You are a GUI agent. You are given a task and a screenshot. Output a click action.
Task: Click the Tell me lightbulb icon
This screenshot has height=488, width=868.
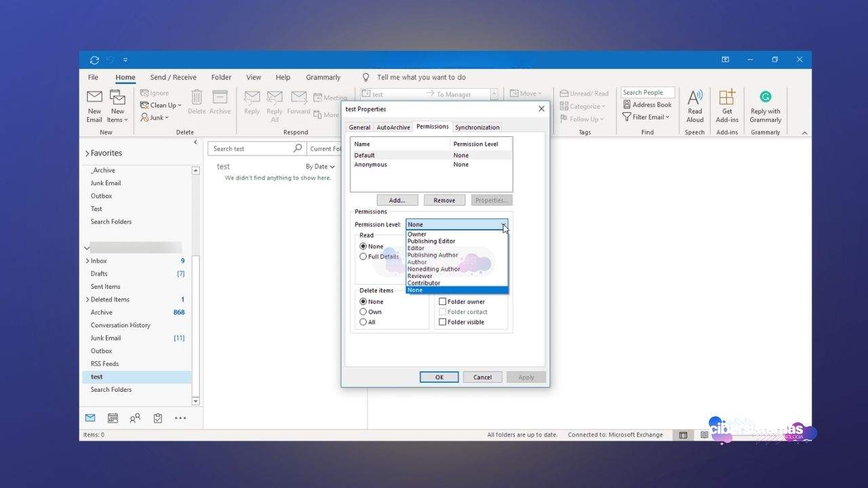click(x=366, y=77)
